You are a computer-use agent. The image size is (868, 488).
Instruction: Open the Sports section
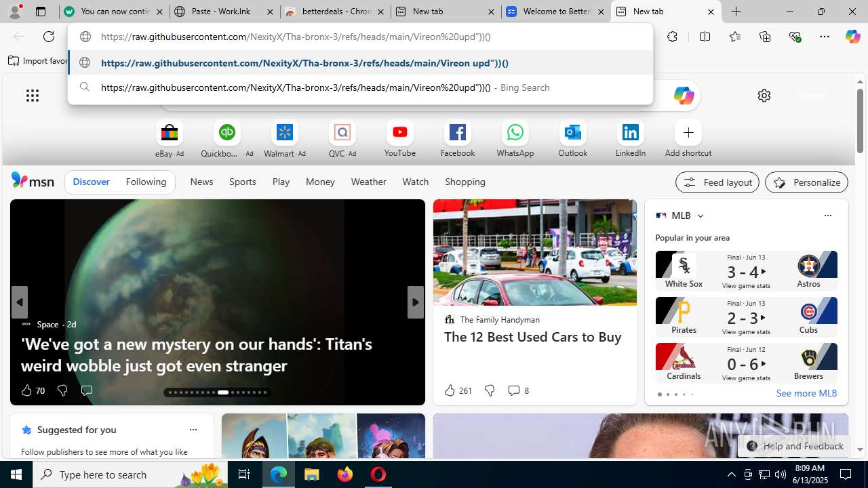pos(243,182)
